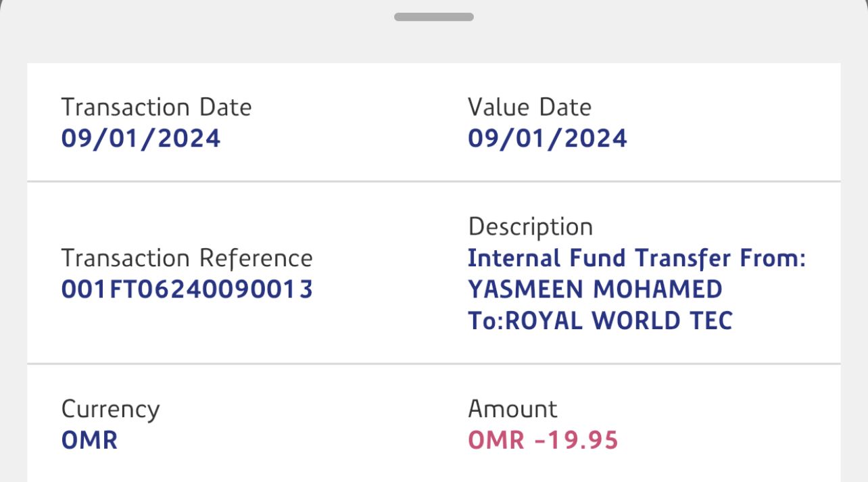Click the divider line below the dates row
This screenshot has width=868, height=482.
click(433, 181)
